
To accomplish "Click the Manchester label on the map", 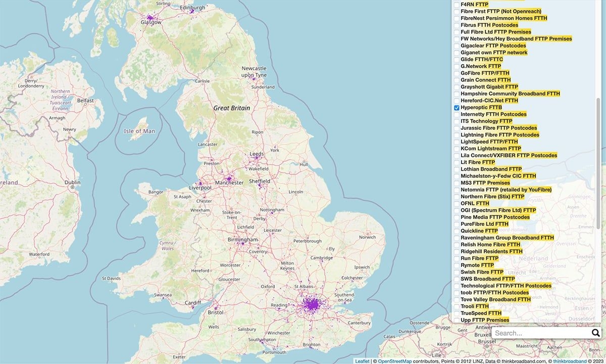I will point(228,183).
